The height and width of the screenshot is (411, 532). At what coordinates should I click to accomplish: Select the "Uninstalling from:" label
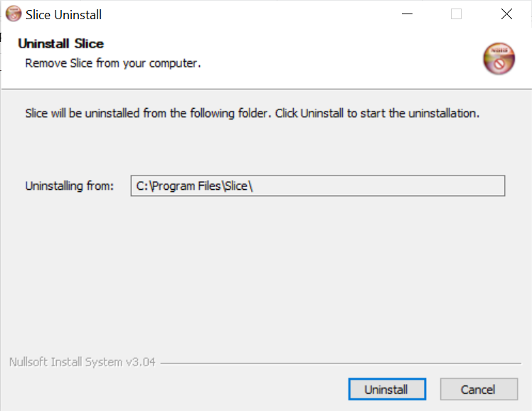pos(69,186)
